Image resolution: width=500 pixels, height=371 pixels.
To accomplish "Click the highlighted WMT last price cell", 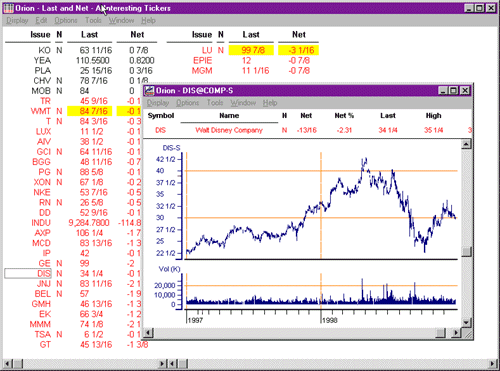I will pyautogui.click(x=90, y=111).
